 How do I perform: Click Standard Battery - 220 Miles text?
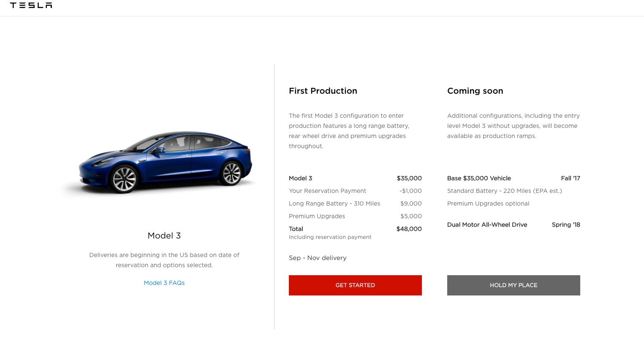coord(504,191)
